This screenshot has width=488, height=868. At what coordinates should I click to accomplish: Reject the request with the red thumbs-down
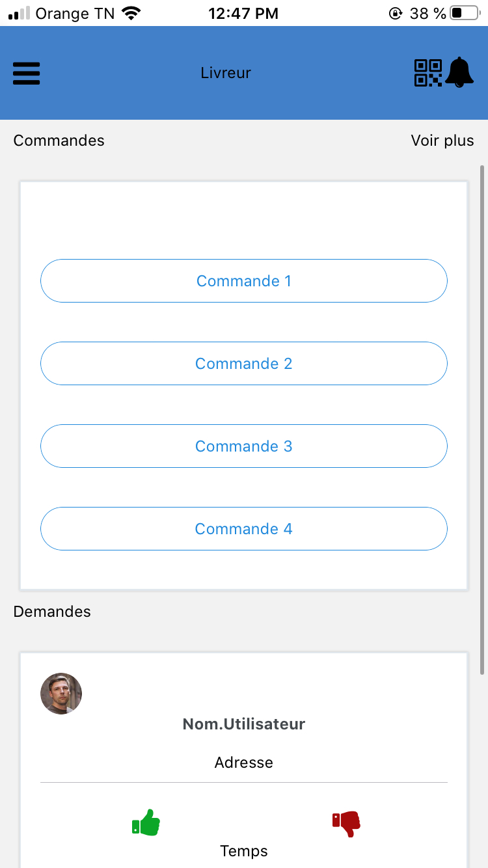point(345,823)
